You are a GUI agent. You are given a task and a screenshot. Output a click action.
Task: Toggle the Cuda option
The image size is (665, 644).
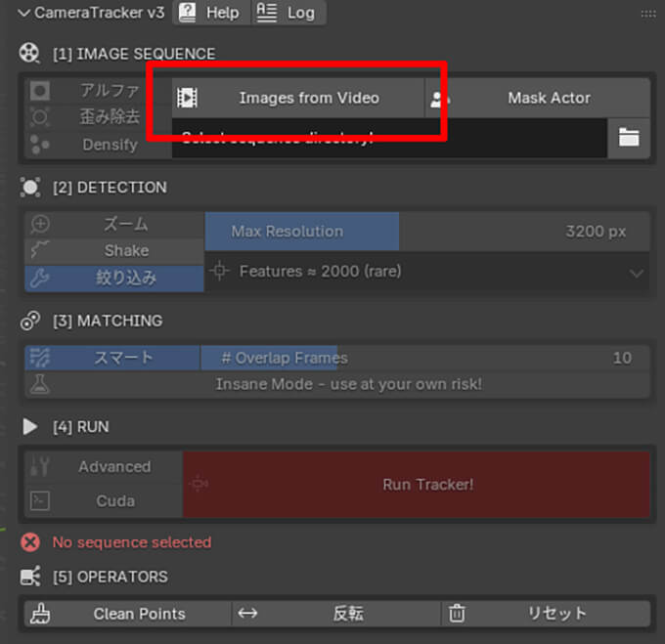pos(104,500)
